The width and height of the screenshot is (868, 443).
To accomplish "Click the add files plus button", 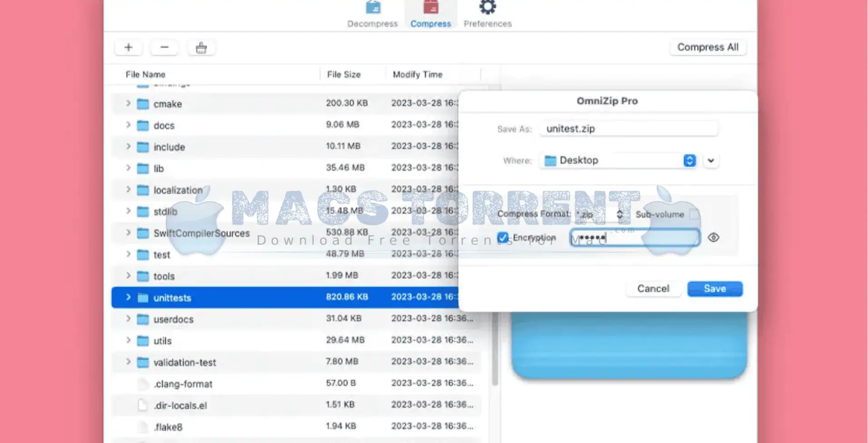I will [x=129, y=47].
